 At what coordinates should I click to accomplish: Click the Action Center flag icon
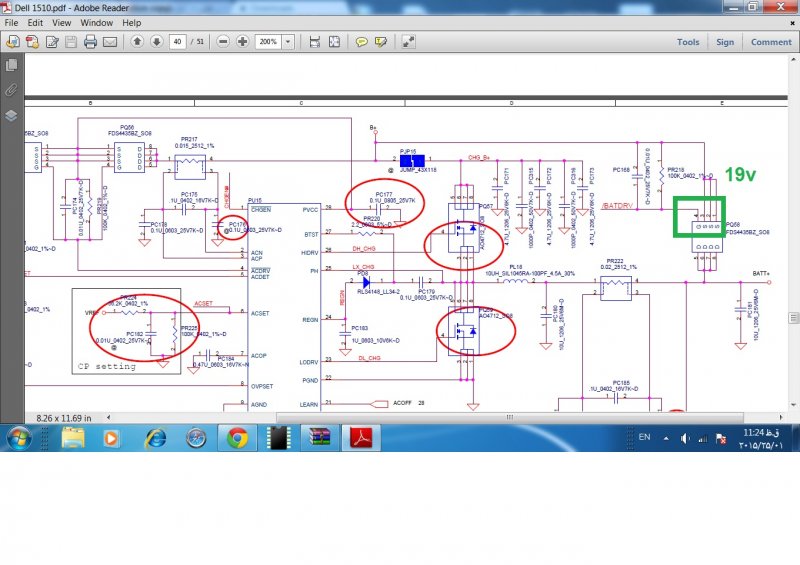[x=721, y=438]
